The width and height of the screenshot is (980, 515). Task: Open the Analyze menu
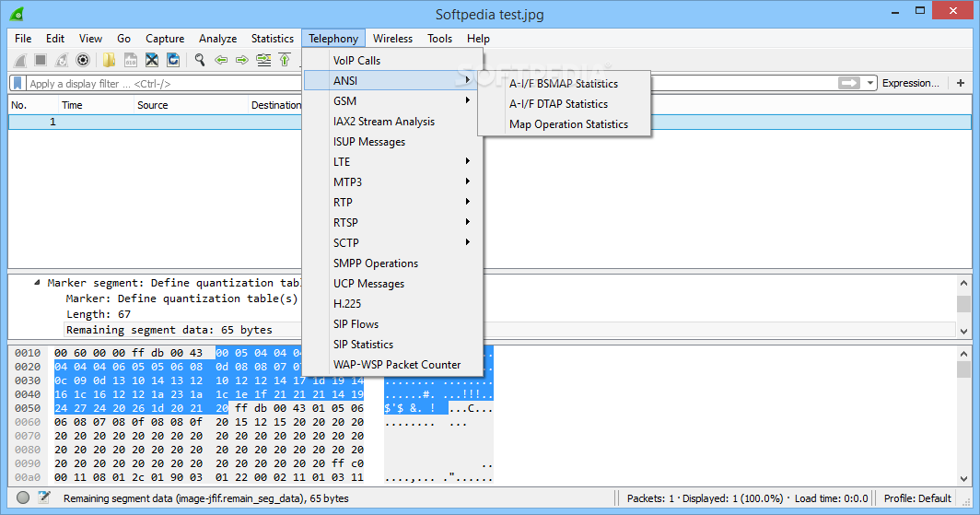(217, 38)
